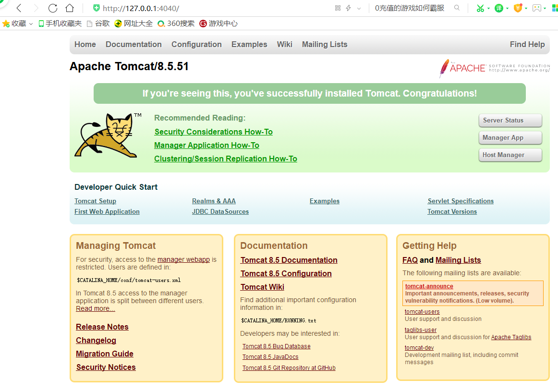Open Security Considerations How-To link
The height and width of the screenshot is (392, 558).
click(214, 132)
